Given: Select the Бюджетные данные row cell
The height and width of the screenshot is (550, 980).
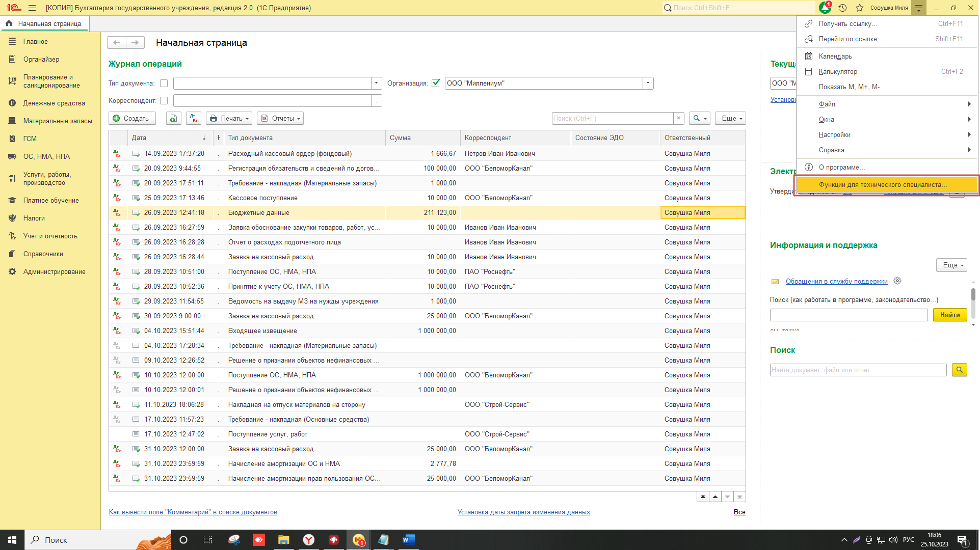Looking at the screenshot, I should click(304, 213).
